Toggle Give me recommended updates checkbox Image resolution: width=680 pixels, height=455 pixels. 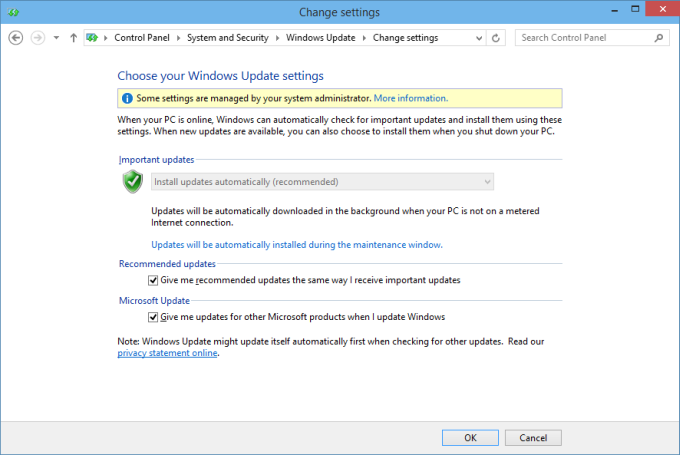point(153,280)
